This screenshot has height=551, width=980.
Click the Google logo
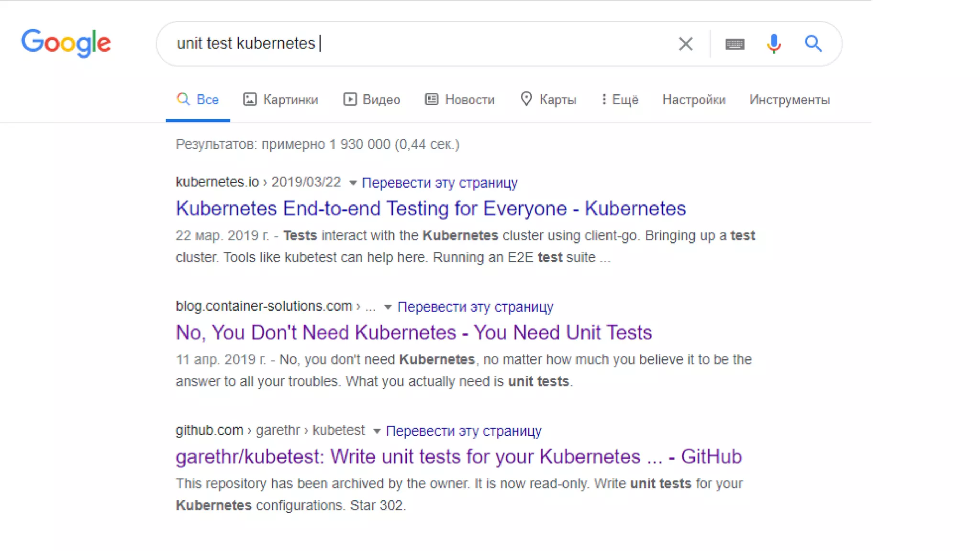tap(66, 43)
